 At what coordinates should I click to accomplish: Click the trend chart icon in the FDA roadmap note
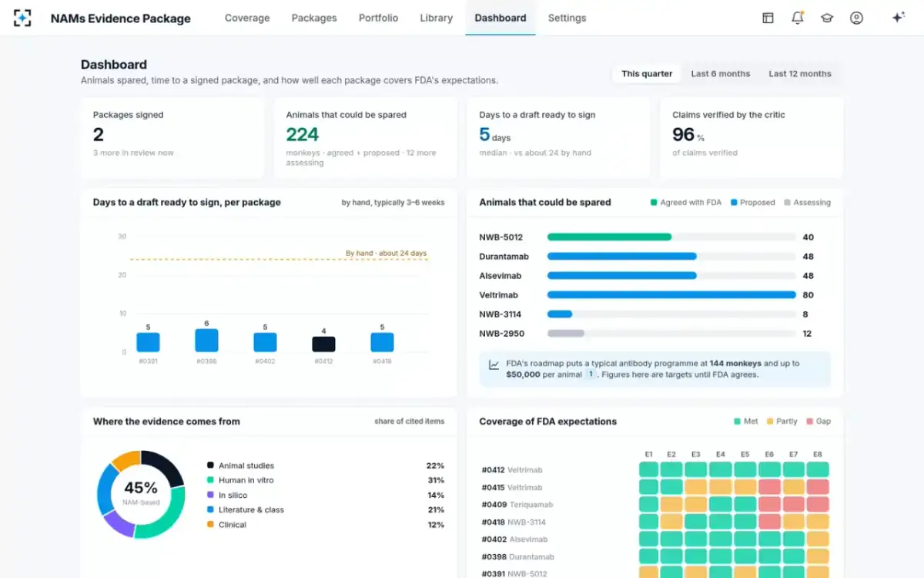point(494,365)
